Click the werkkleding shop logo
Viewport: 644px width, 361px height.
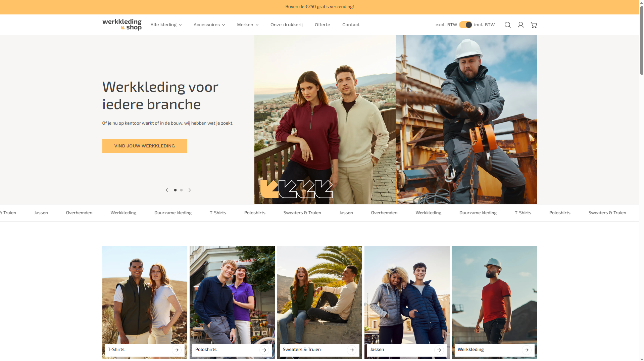(x=122, y=25)
